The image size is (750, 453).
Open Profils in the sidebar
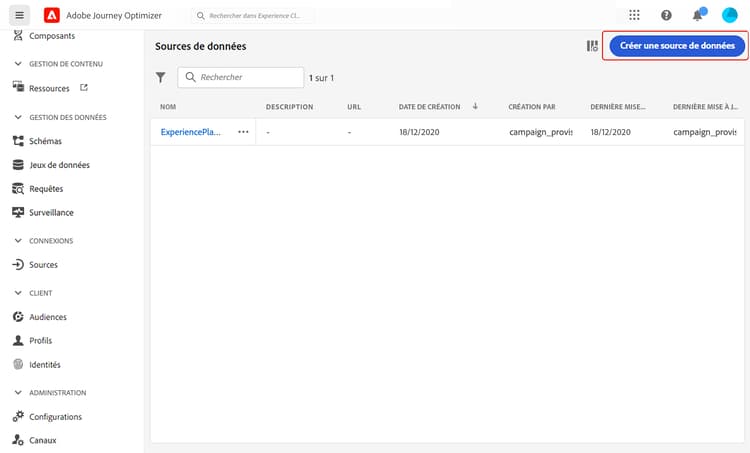41,341
